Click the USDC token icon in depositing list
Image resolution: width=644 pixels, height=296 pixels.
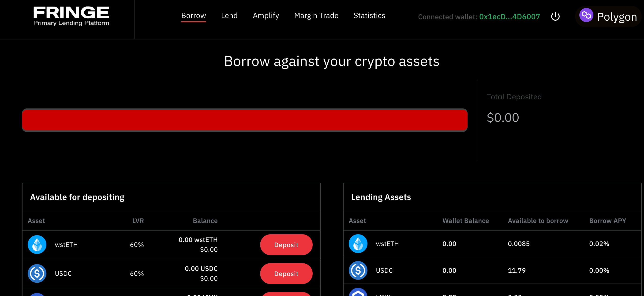point(37,273)
